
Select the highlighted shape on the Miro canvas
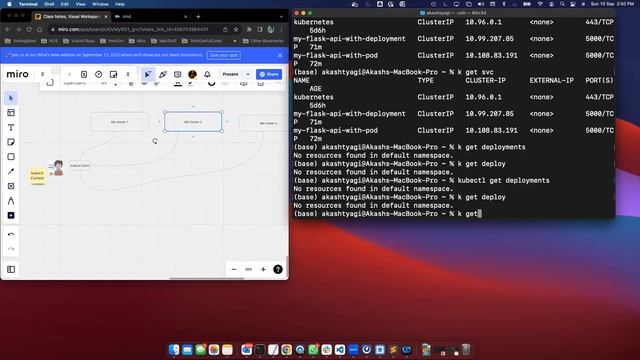coord(193,122)
